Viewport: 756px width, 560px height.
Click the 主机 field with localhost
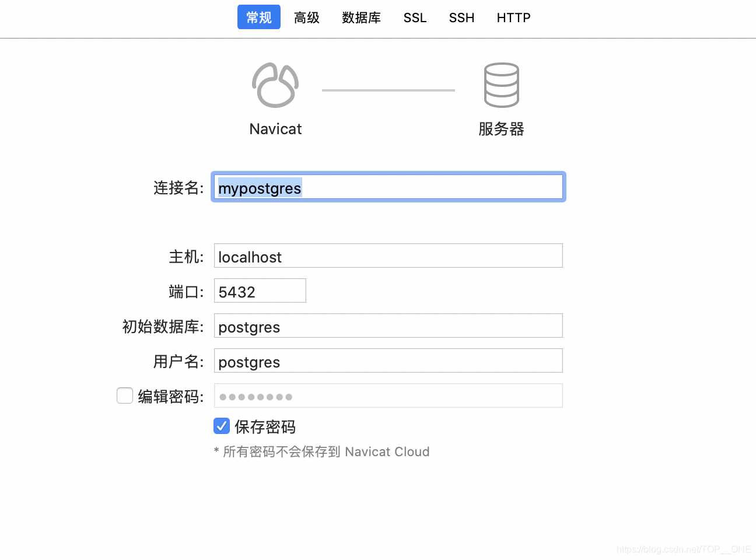(x=388, y=256)
